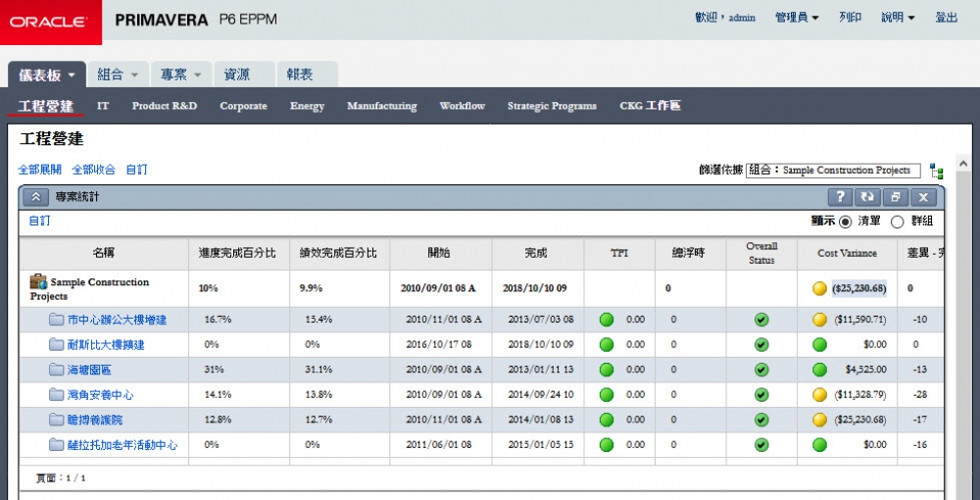Maximize the 專案統計 portlet
This screenshot has height=500, width=980.
pos(895,197)
